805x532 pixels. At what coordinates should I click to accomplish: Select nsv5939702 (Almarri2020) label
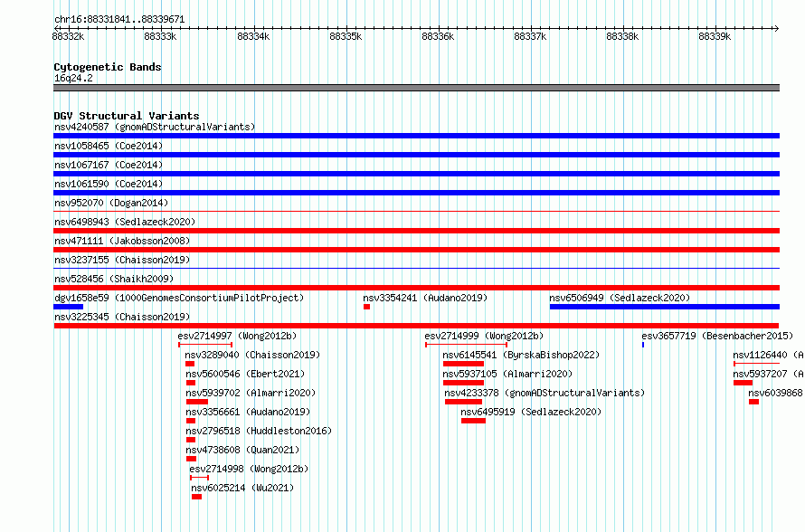click(x=251, y=393)
